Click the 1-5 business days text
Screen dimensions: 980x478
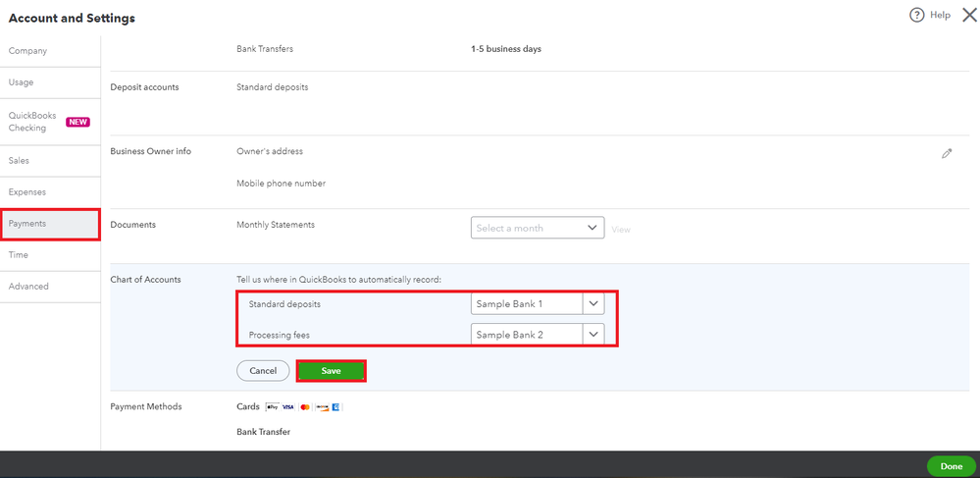coord(506,49)
